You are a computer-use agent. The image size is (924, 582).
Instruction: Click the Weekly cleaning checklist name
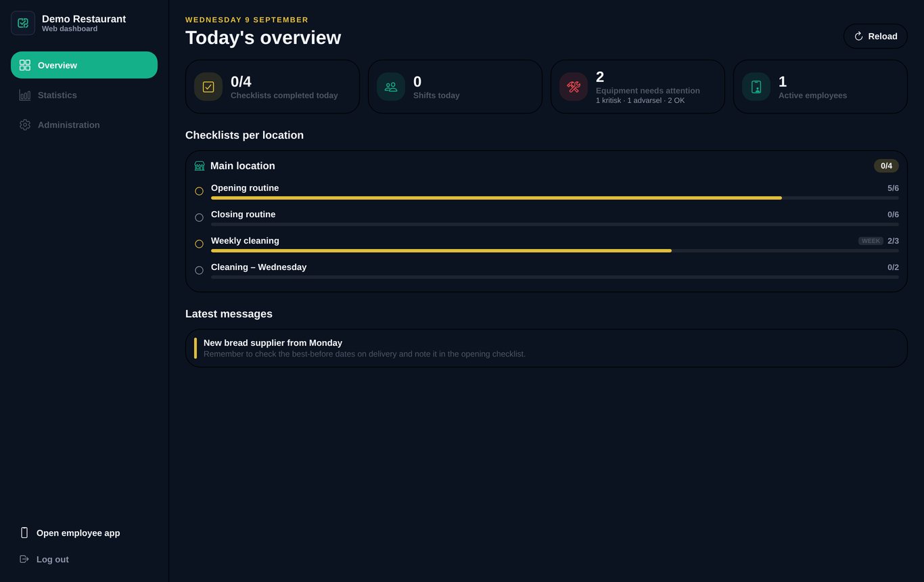pos(245,241)
